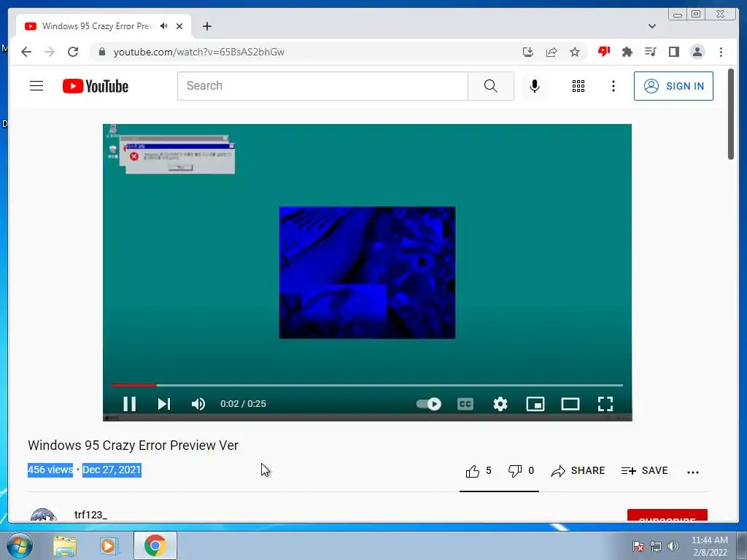Toggle closed captions CC button
Image resolution: width=747 pixels, height=560 pixels.
pos(465,404)
